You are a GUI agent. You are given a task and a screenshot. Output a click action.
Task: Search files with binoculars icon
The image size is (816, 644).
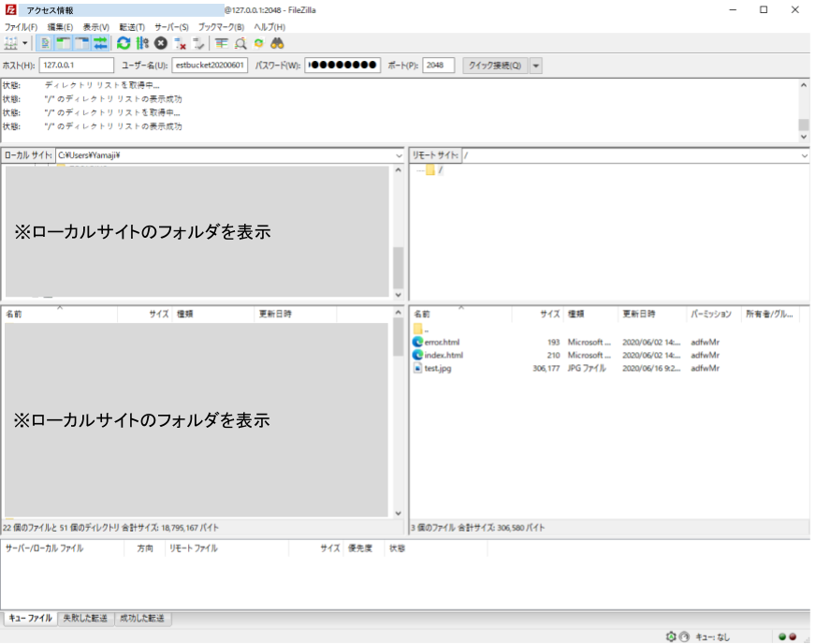(x=277, y=43)
